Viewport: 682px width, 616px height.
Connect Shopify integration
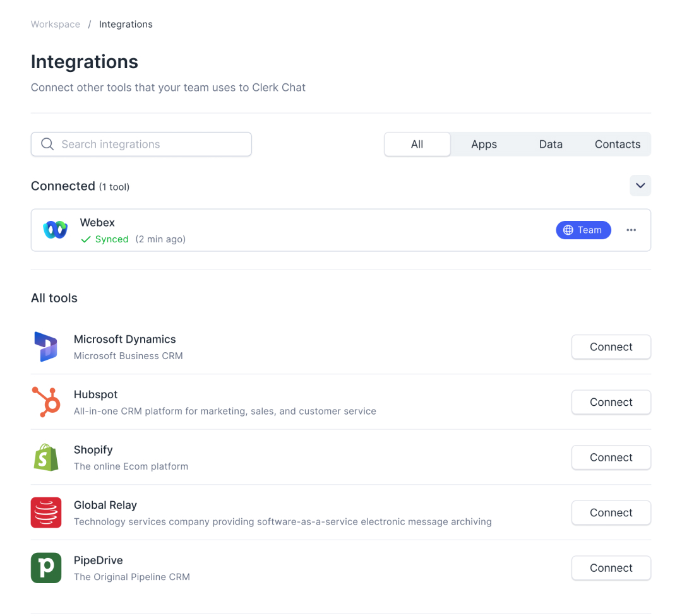(611, 458)
